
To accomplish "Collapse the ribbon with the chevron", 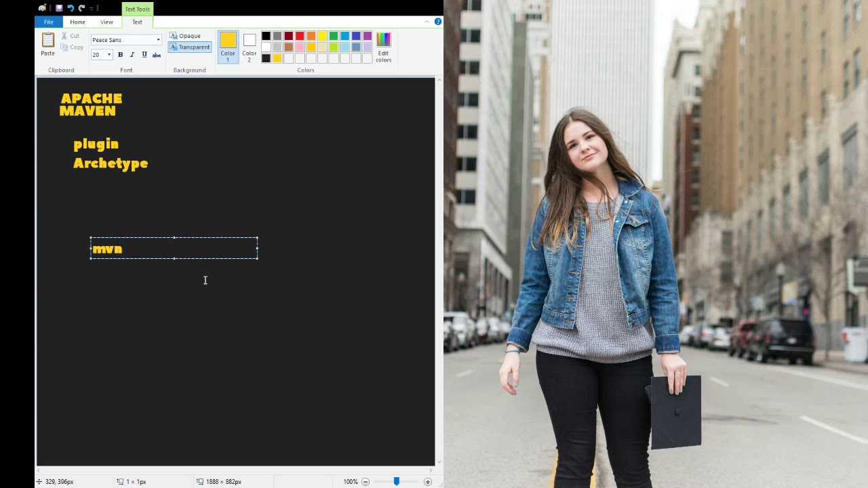I will point(427,22).
